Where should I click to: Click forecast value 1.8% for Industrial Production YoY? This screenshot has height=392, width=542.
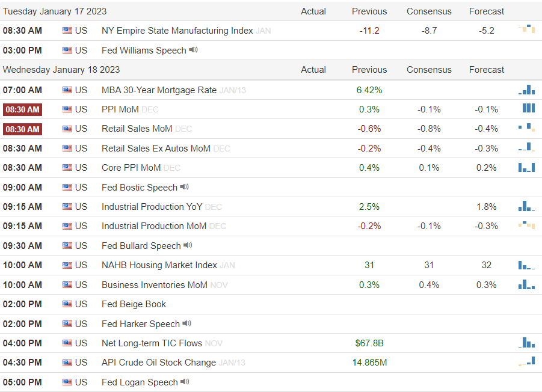(x=486, y=207)
